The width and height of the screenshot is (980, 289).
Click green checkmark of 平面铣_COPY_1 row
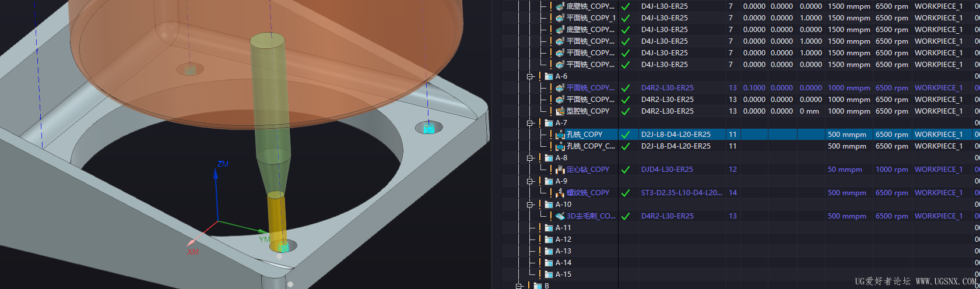click(626, 18)
